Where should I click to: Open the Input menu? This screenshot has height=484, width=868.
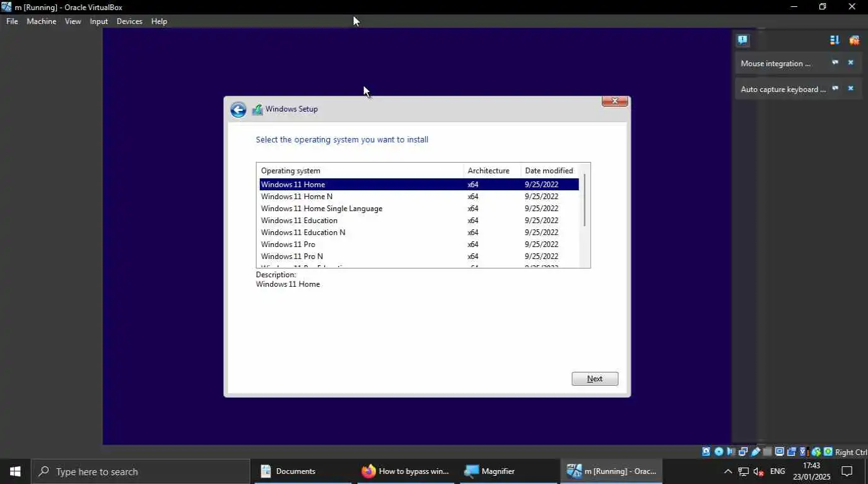tap(99, 21)
